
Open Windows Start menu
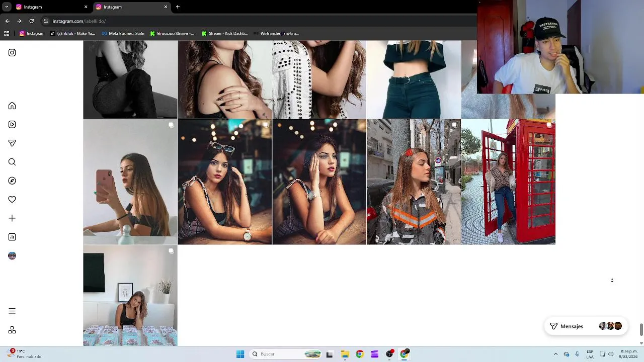pos(240,354)
